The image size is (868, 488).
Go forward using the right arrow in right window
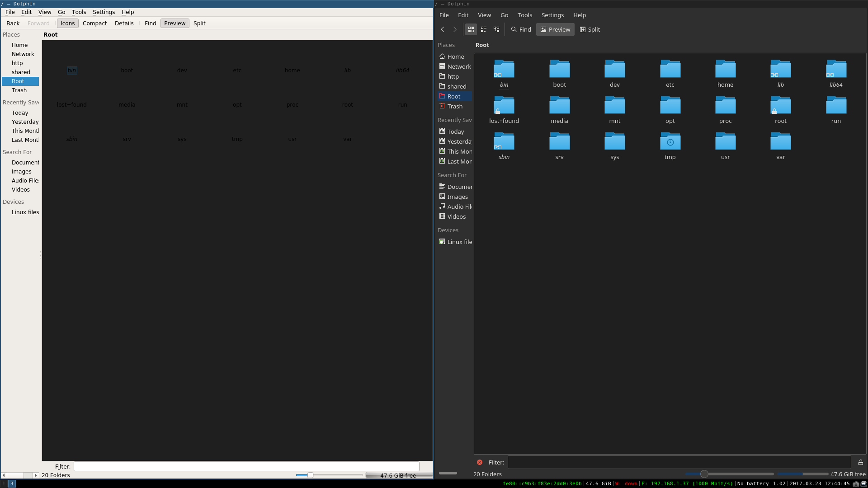click(455, 29)
